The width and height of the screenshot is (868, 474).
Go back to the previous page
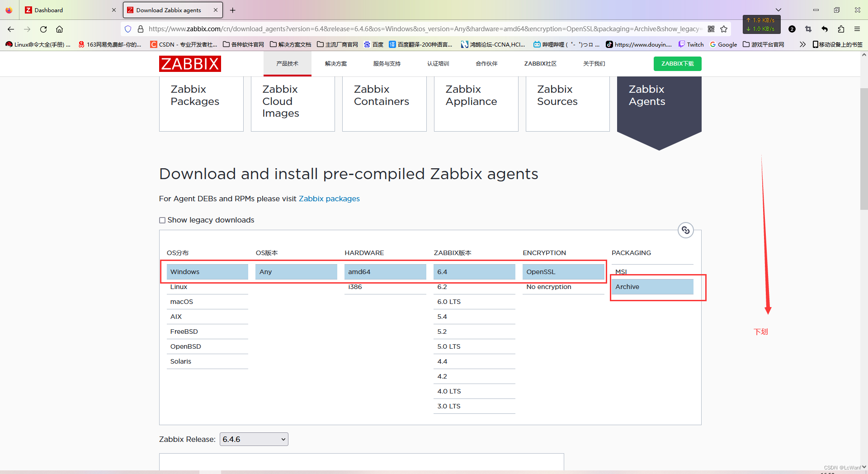(11, 29)
